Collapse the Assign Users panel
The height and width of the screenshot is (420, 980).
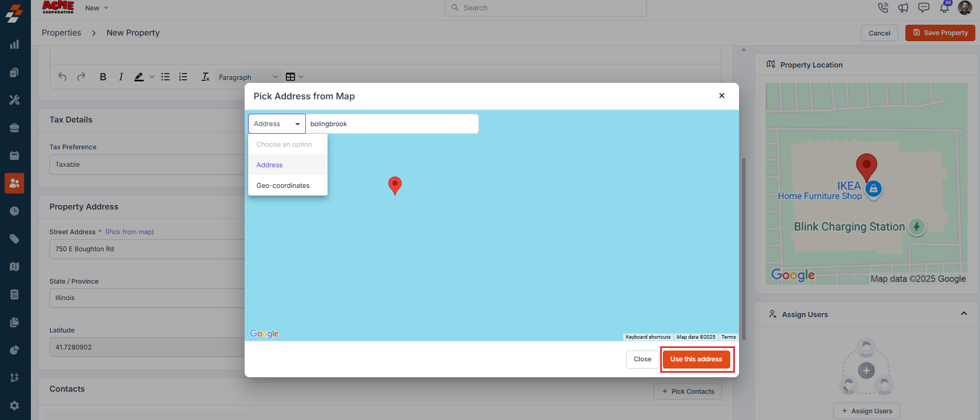point(964,313)
